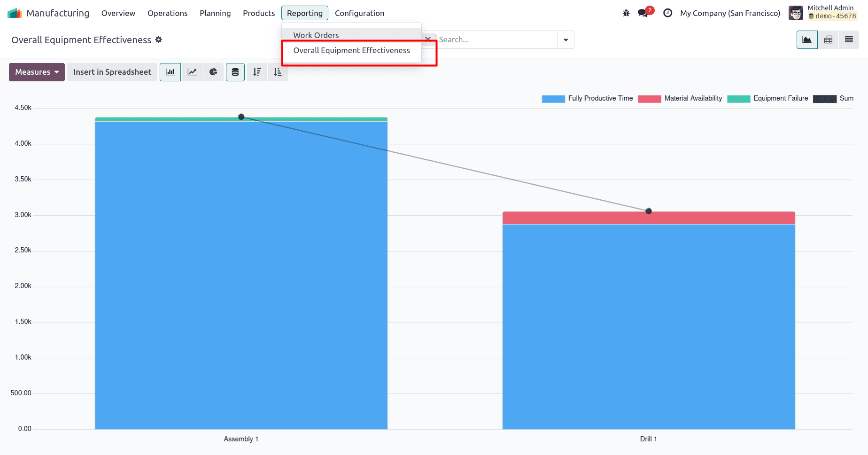Open the pivot table view

pyautogui.click(x=828, y=39)
